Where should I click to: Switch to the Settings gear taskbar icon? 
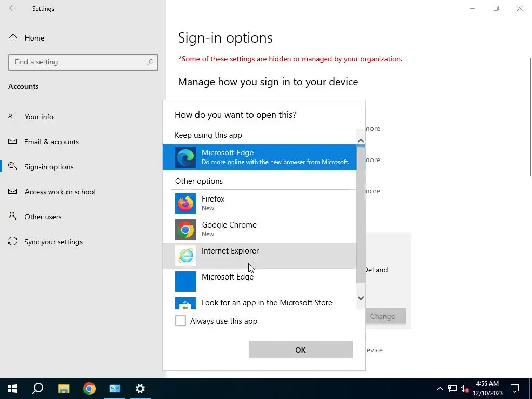pos(140,389)
